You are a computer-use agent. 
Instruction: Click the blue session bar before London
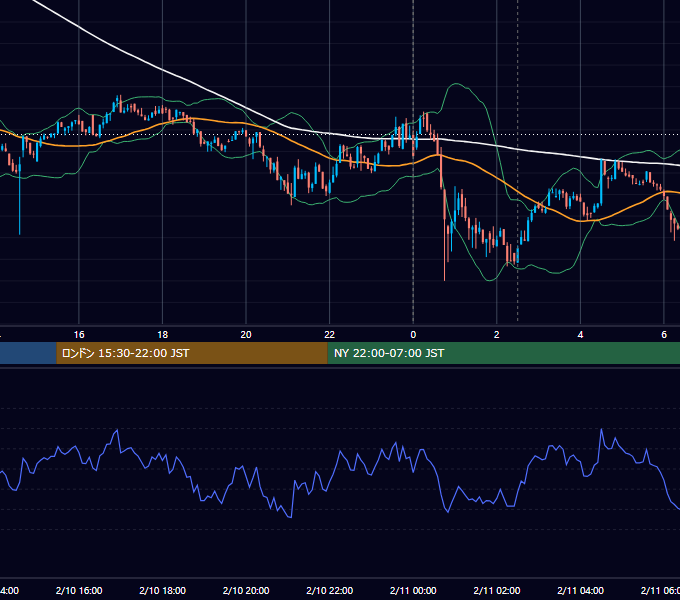(x=28, y=353)
